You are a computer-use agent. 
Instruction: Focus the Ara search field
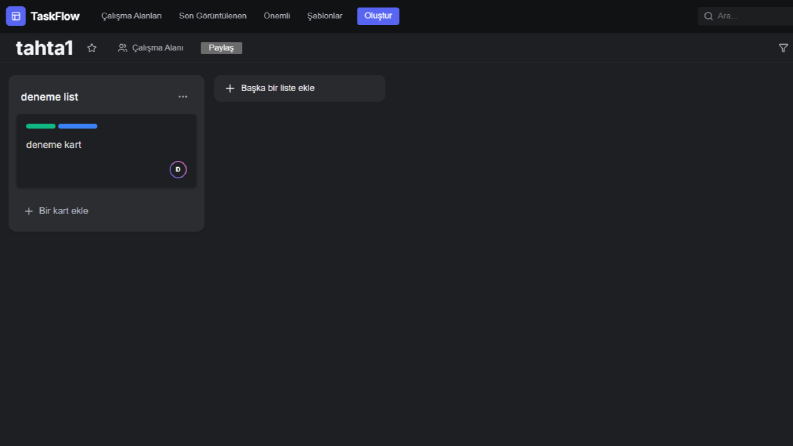tap(745, 16)
